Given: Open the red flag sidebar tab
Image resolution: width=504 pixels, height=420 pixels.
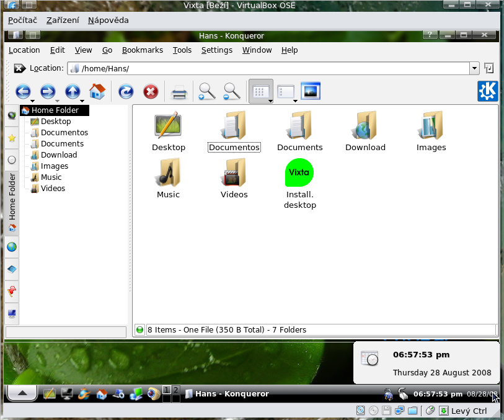Looking at the screenshot, I should (12, 292).
